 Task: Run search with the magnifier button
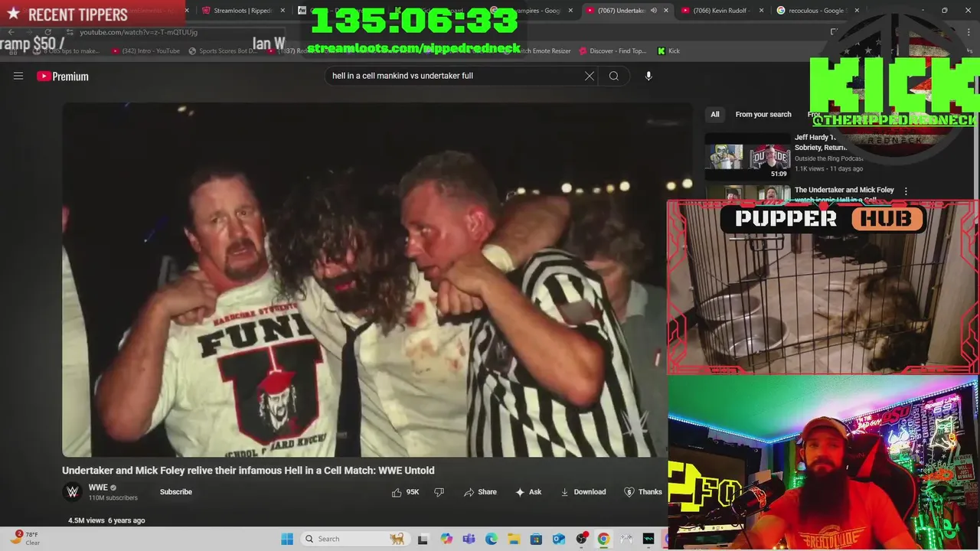click(613, 76)
